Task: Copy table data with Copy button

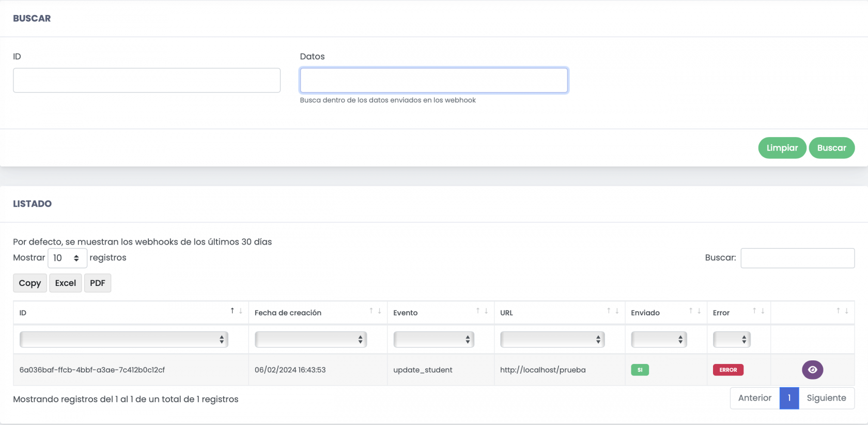Action: click(30, 283)
